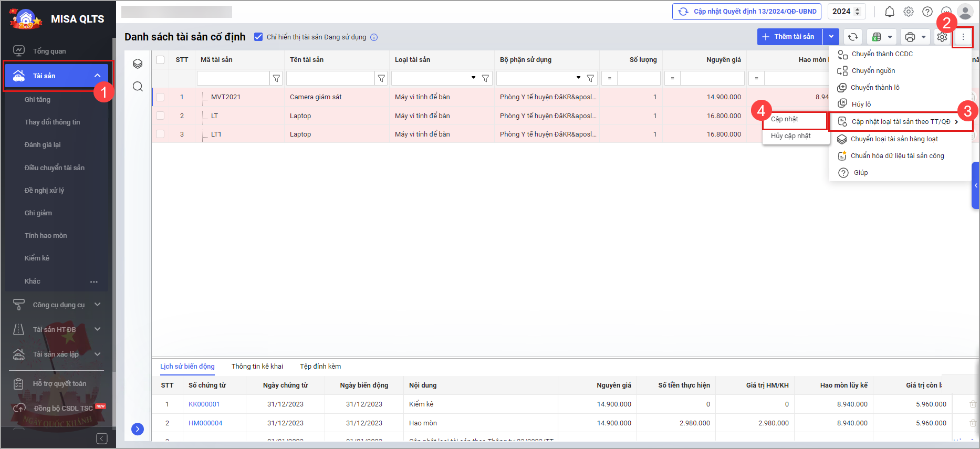Viewport: 980px width, 449px height.
Task: Tick the select-all checkbox in table header
Action: pos(160,60)
